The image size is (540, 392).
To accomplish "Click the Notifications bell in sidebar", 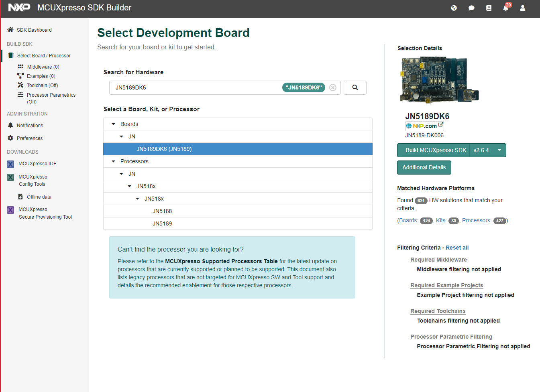I will click(x=10, y=125).
